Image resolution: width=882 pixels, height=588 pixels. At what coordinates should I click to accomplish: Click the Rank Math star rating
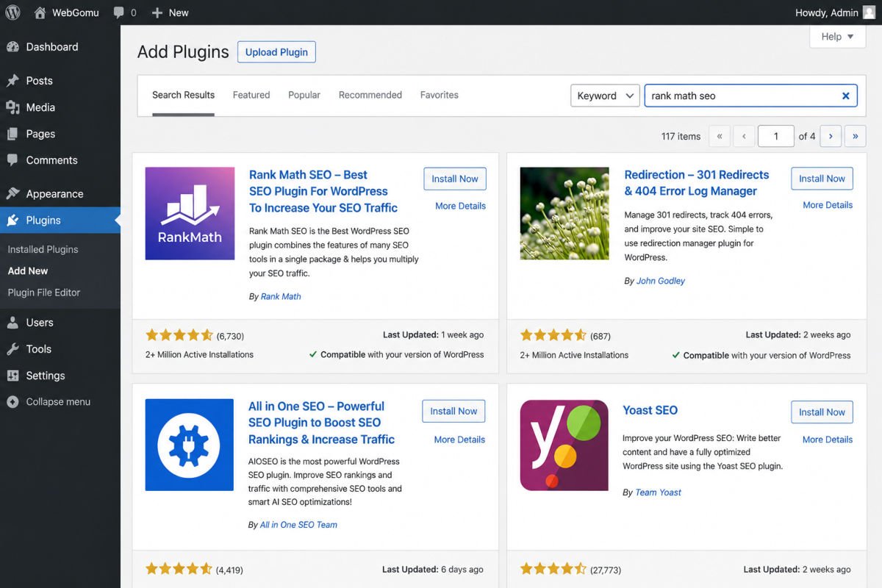179,335
